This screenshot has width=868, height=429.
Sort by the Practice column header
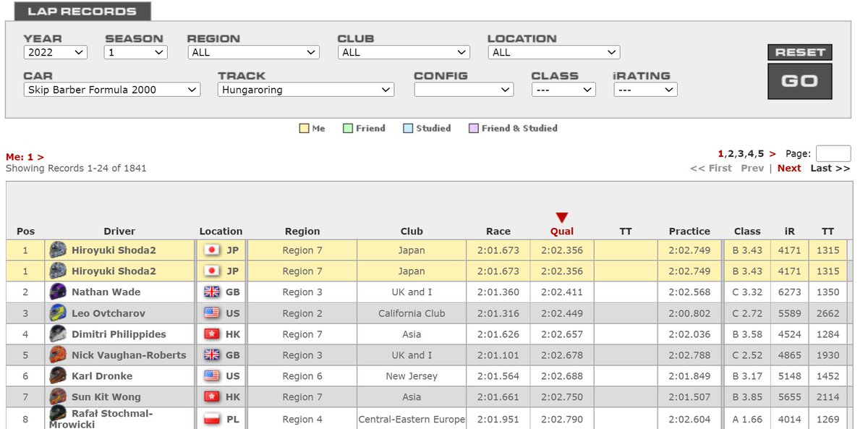(x=689, y=232)
